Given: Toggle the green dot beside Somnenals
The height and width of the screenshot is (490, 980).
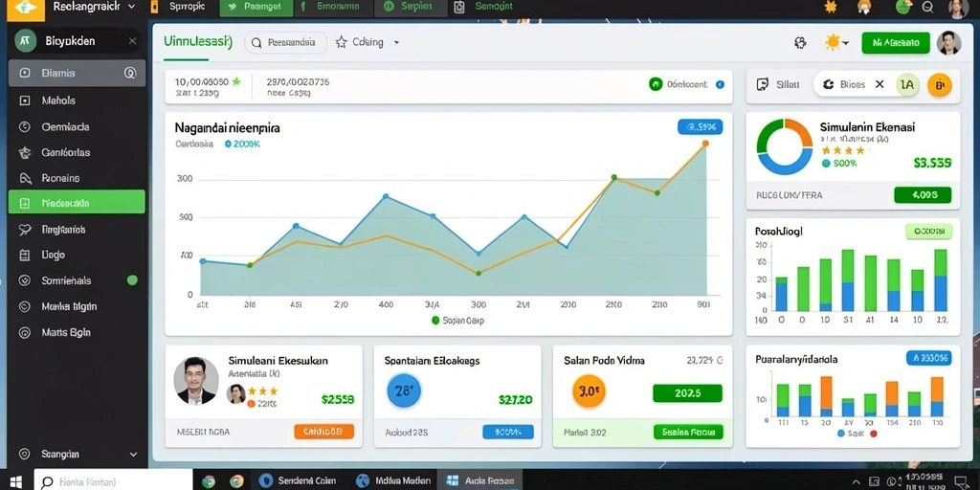Looking at the screenshot, I should tap(132, 280).
